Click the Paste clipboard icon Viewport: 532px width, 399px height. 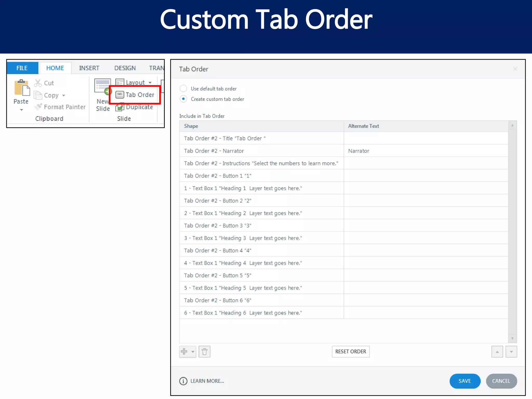click(x=22, y=87)
